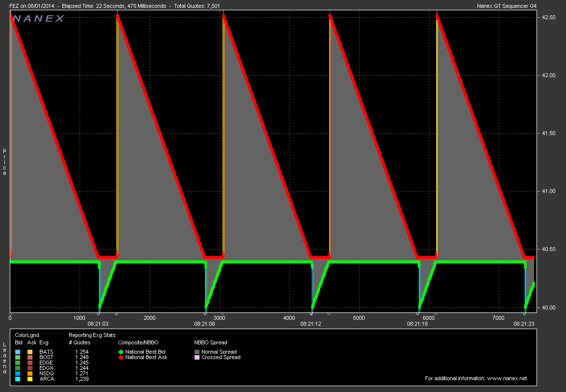Select the Normal Spread legend text

(219, 352)
